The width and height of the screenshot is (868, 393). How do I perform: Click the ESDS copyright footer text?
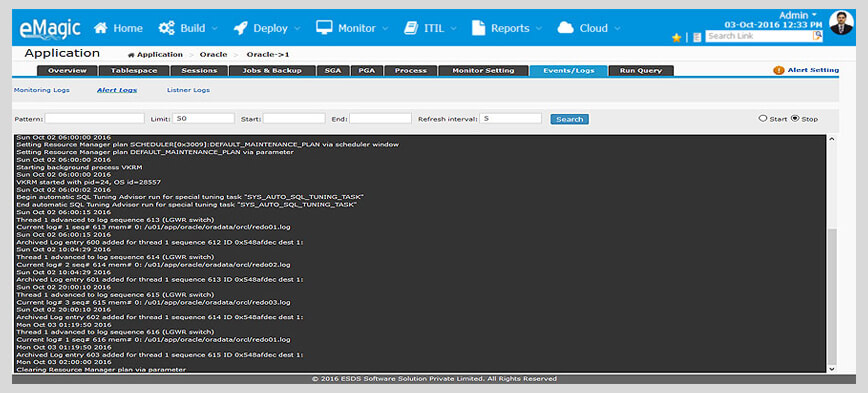click(x=434, y=379)
